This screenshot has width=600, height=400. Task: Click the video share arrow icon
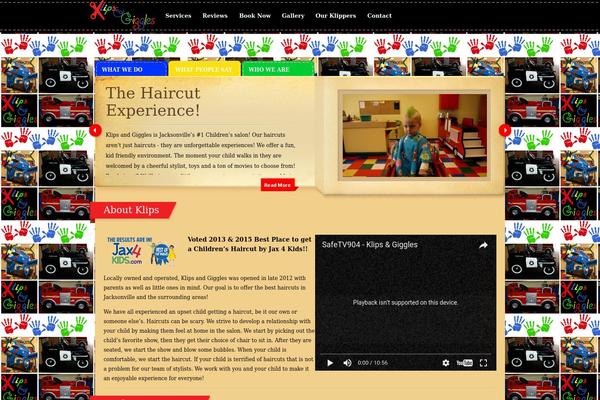coord(483,245)
